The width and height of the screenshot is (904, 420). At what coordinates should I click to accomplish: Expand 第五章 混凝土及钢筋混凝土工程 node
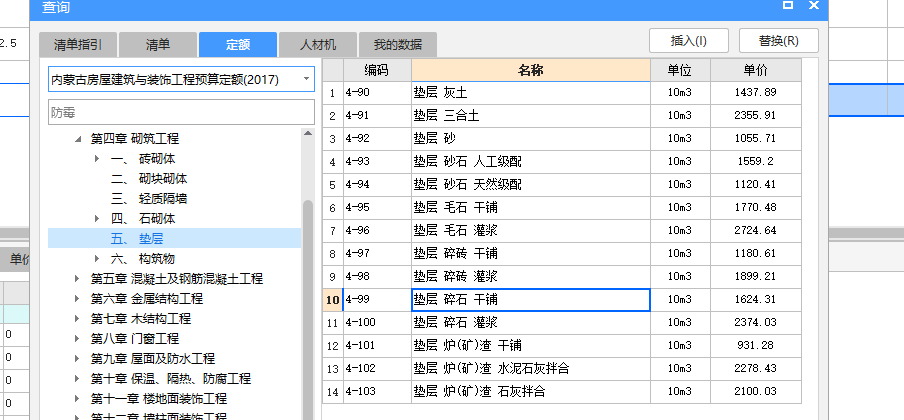pyautogui.click(x=79, y=279)
